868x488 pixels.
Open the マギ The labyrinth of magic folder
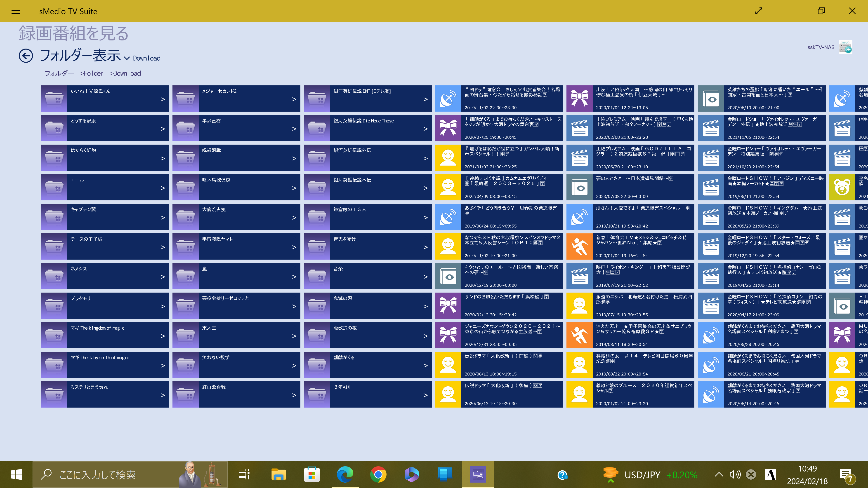point(105,365)
